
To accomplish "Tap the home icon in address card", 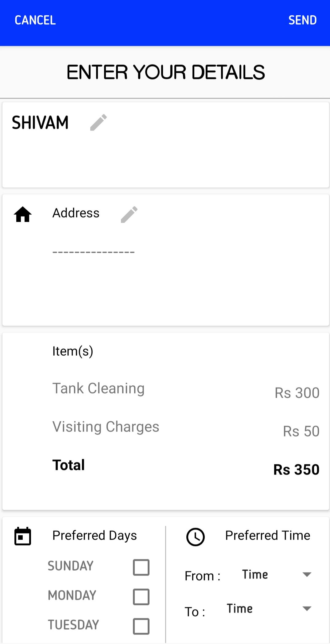I will click(x=23, y=214).
